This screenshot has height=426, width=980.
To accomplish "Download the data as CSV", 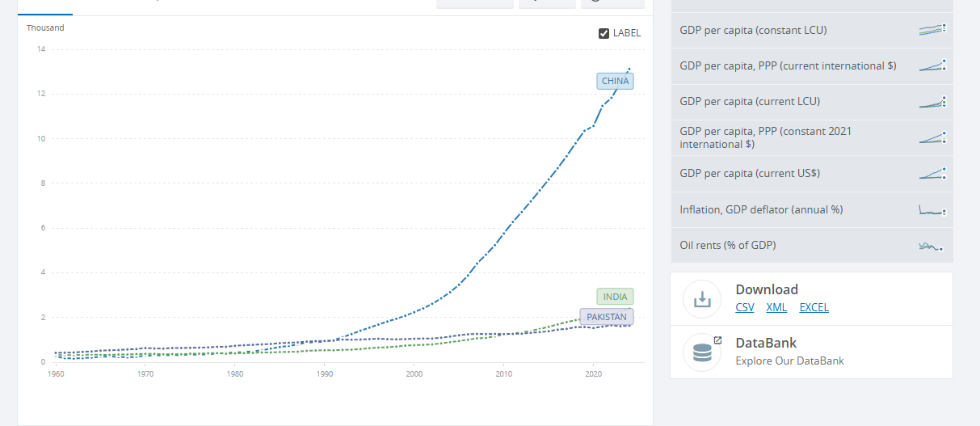I will 745,307.
